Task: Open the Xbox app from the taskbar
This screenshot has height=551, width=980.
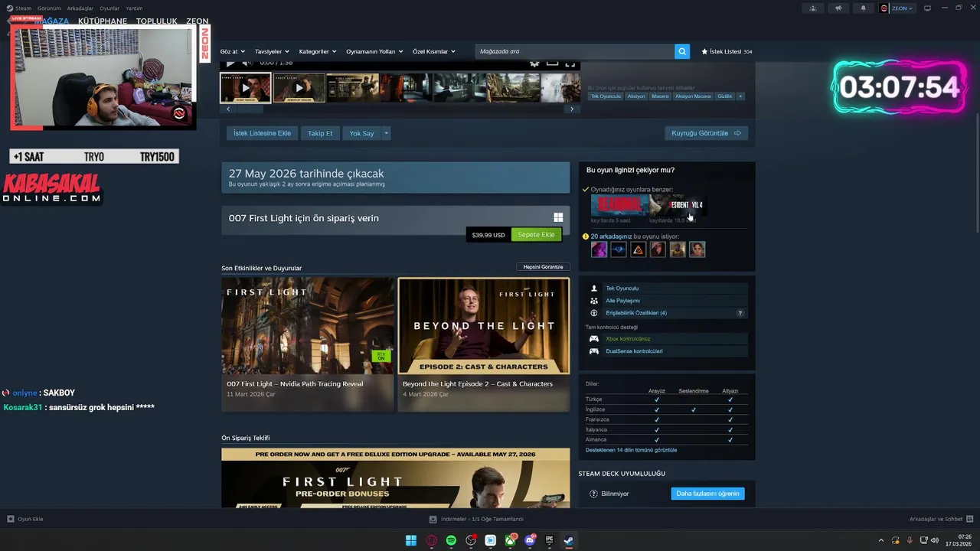Action: coord(510,540)
